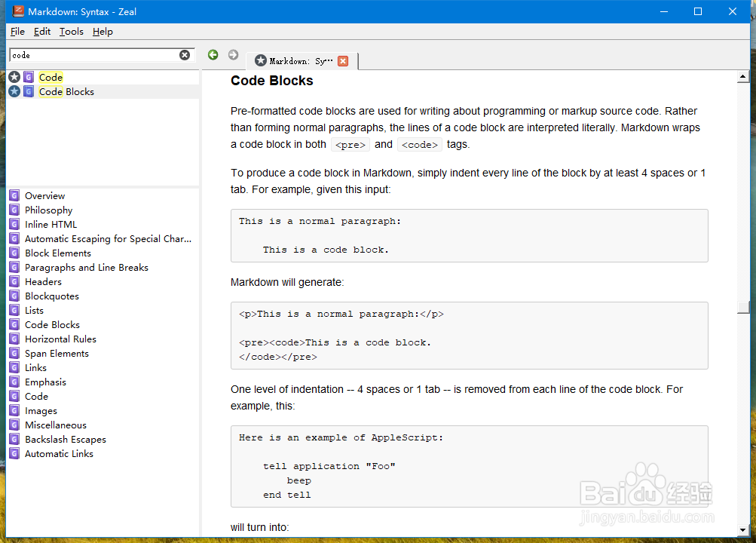Jump to the Automatic Links section
This screenshot has height=543, width=756.
click(x=59, y=454)
